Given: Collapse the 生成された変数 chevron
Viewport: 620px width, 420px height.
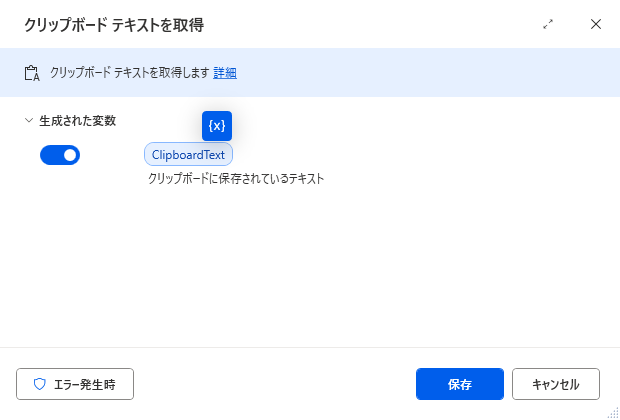Looking at the screenshot, I should point(28,121).
